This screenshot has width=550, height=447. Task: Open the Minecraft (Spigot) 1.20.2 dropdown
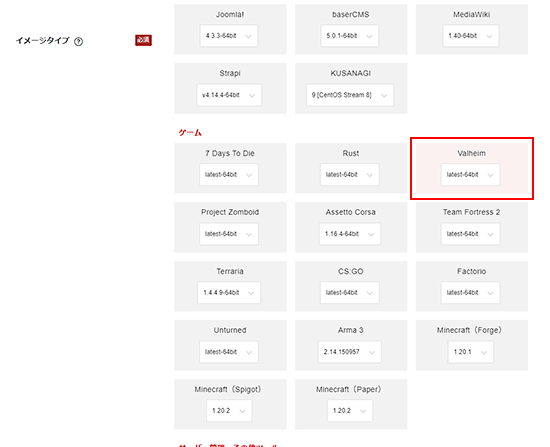tap(229, 411)
